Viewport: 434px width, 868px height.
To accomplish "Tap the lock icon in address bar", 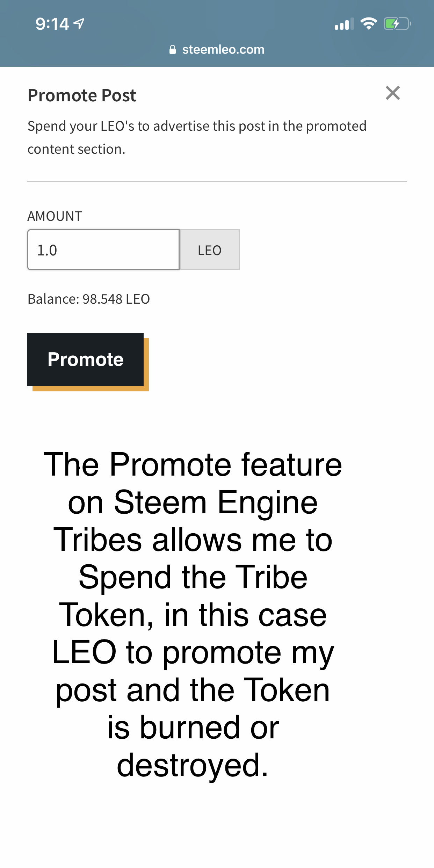I will (172, 50).
